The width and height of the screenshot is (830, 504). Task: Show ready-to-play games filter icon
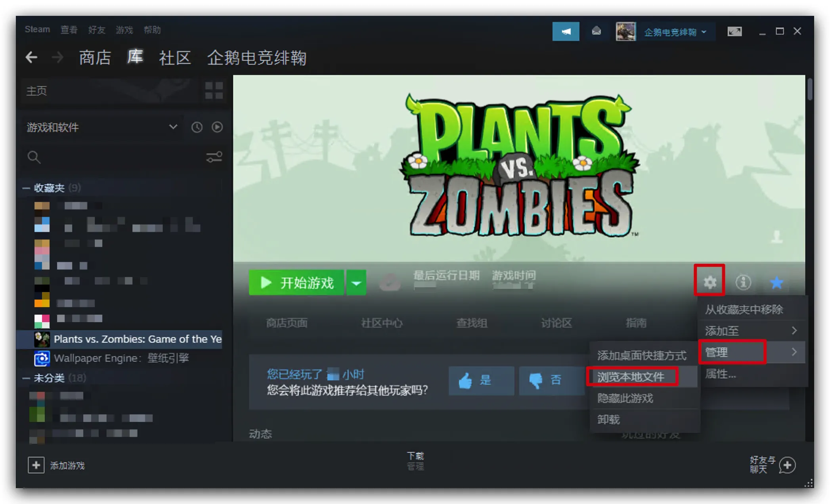point(217,127)
